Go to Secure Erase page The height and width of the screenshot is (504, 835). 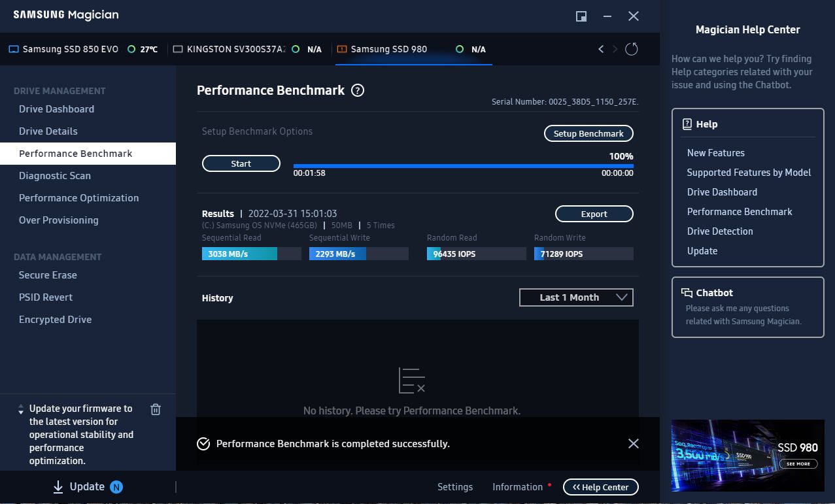coord(48,275)
